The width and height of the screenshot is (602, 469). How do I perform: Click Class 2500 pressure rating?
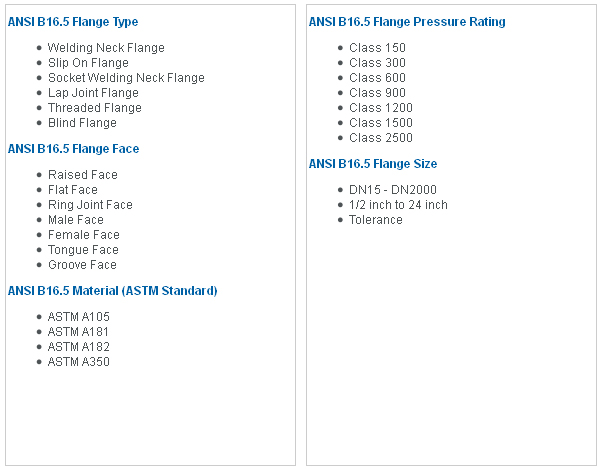(380, 138)
